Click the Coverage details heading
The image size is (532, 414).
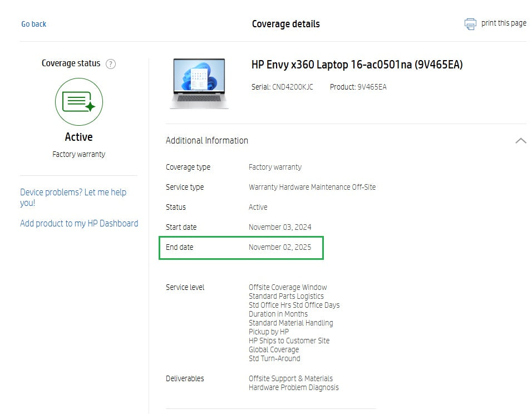(x=285, y=24)
